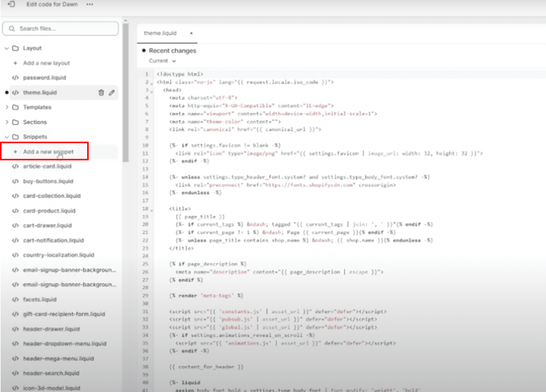Delete theme.liquid with the trash icon

101,92
